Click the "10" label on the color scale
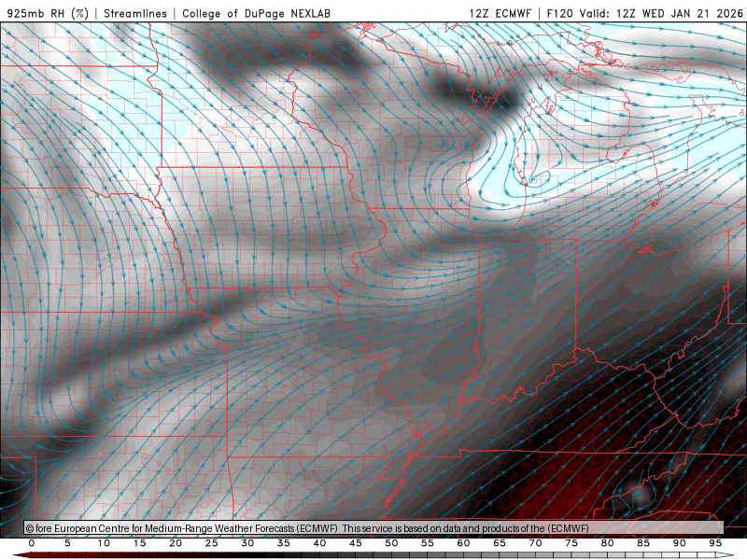 (104, 543)
